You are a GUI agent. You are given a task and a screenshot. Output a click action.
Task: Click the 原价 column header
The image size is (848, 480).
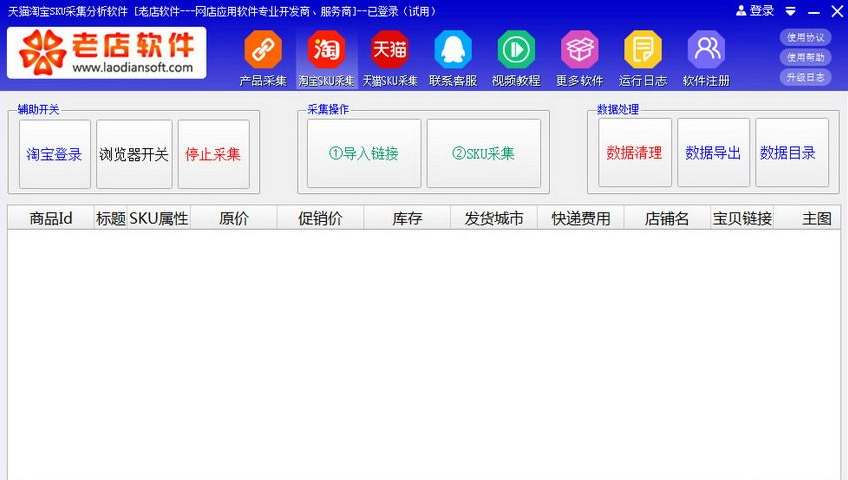tap(234, 218)
